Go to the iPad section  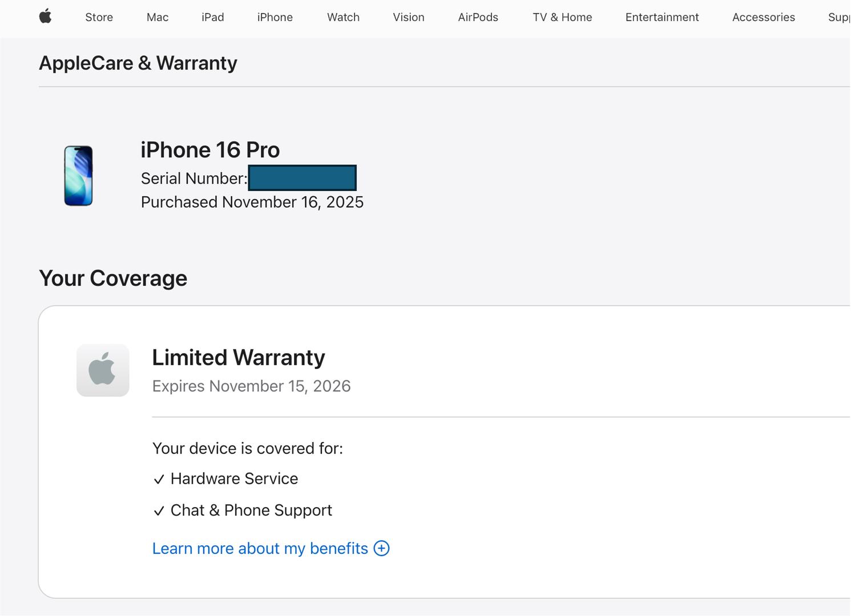[x=212, y=17]
